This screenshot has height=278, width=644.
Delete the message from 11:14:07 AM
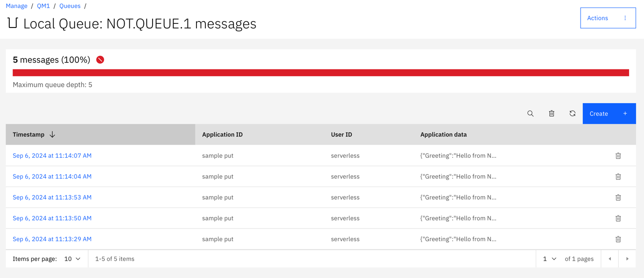618,156
